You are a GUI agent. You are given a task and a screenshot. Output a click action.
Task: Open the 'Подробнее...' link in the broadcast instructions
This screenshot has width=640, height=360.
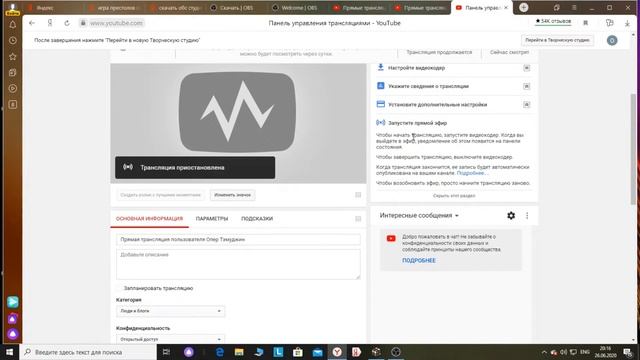[472, 173]
